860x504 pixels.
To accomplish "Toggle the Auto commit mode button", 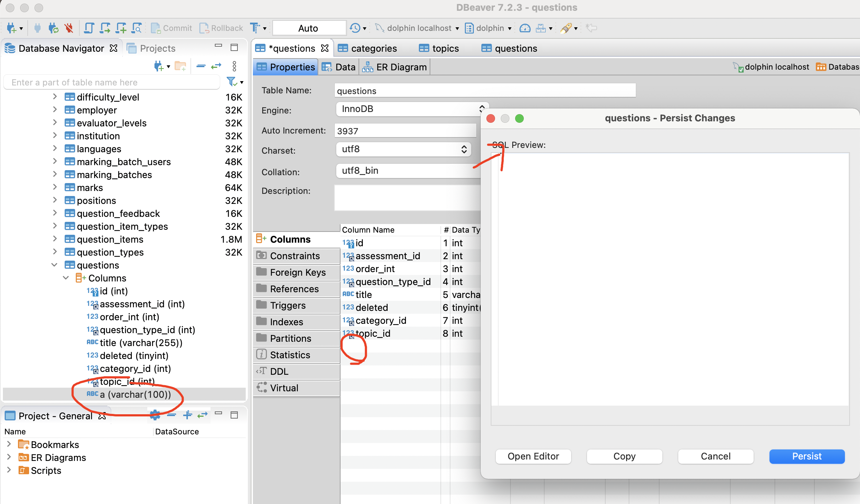I will click(309, 28).
